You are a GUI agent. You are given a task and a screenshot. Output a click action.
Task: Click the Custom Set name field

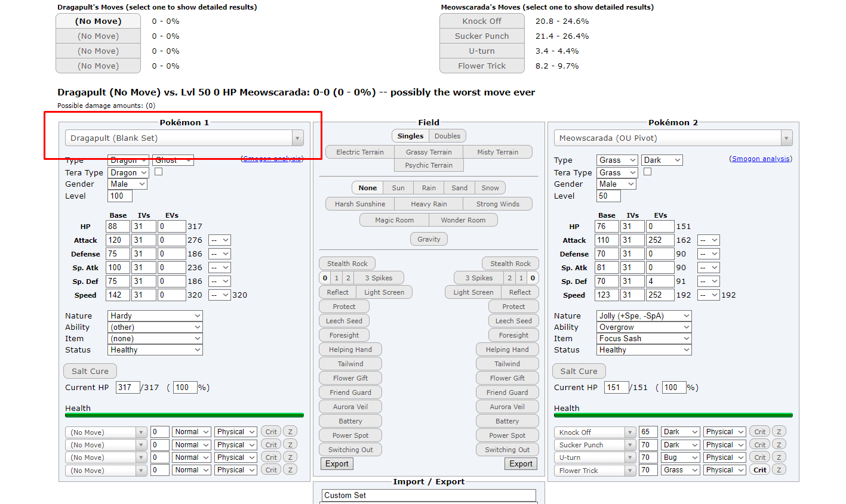(429, 495)
